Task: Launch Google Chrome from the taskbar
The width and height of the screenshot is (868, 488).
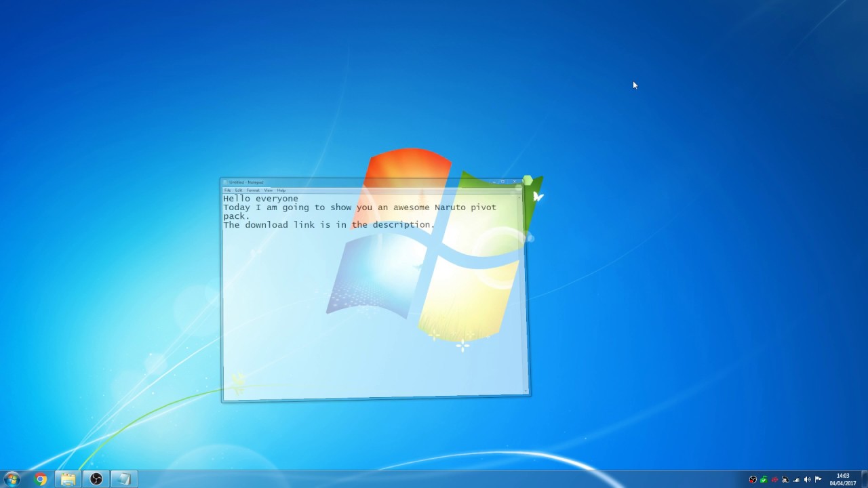Action: coord(41,479)
